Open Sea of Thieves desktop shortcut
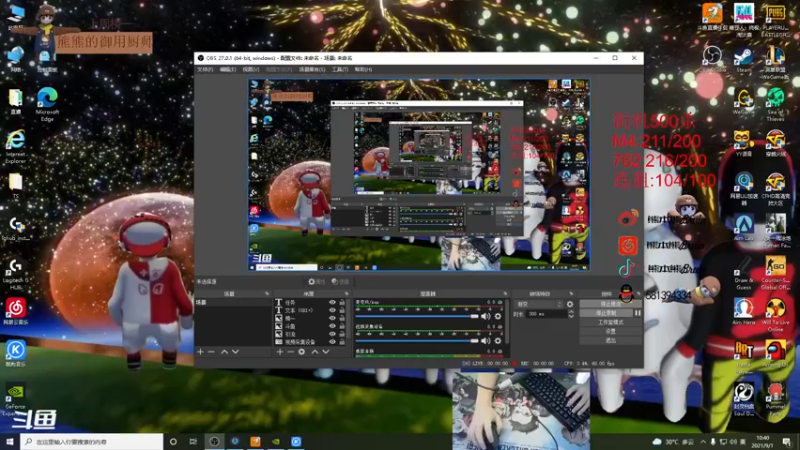This screenshot has height=450, width=800. (x=775, y=104)
